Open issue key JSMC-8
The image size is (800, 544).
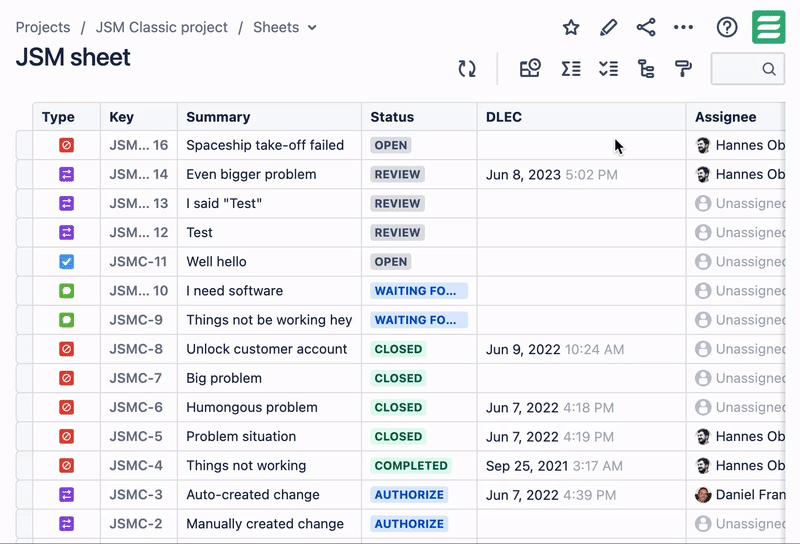(x=136, y=349)
